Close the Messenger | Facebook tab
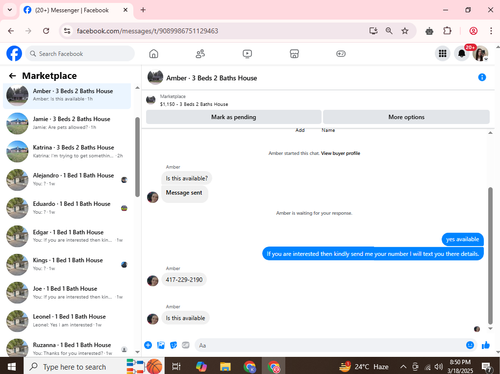Image resolution: width=500 pixels, height=374 pixels. tap(125, 10)
